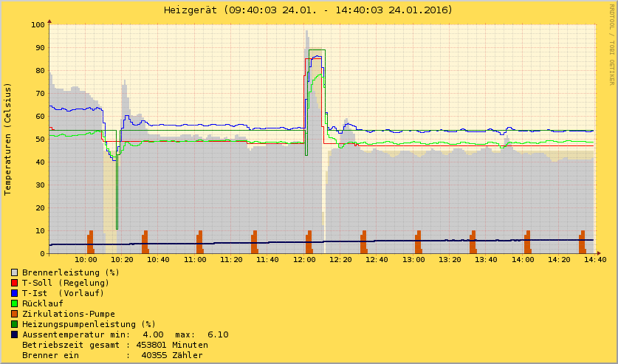This screenshot has width=618, height=364.
Task: Click the 11:40 time axis label
Action: (x=267, y=260)
